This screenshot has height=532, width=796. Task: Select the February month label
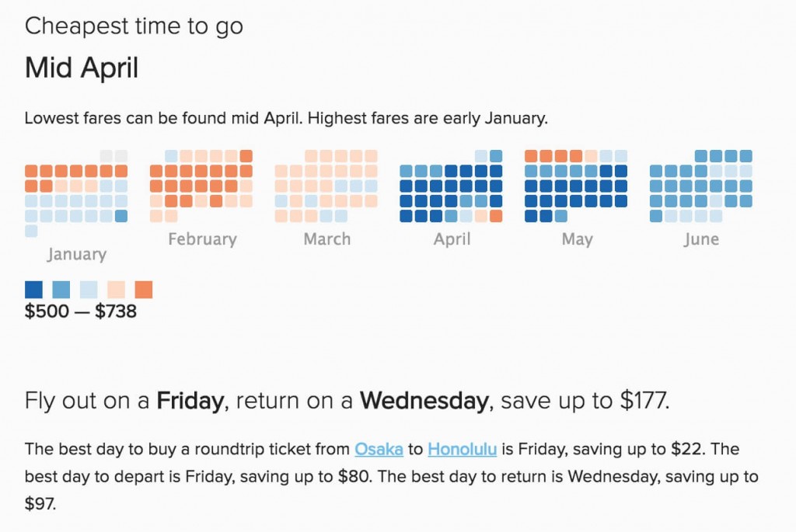(202, 239)
